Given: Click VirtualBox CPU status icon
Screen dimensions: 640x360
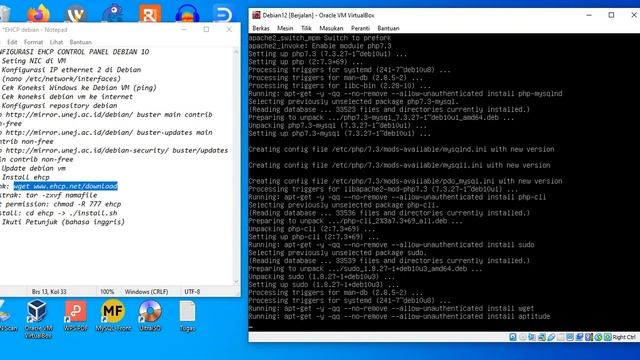Looking at the screenshot, I should pyautogui.click(x=589, y=337).
